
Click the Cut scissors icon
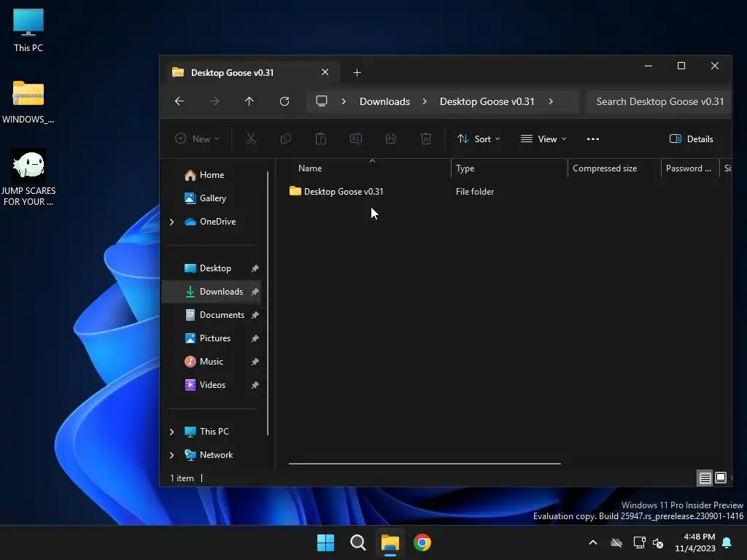[251, 139]
